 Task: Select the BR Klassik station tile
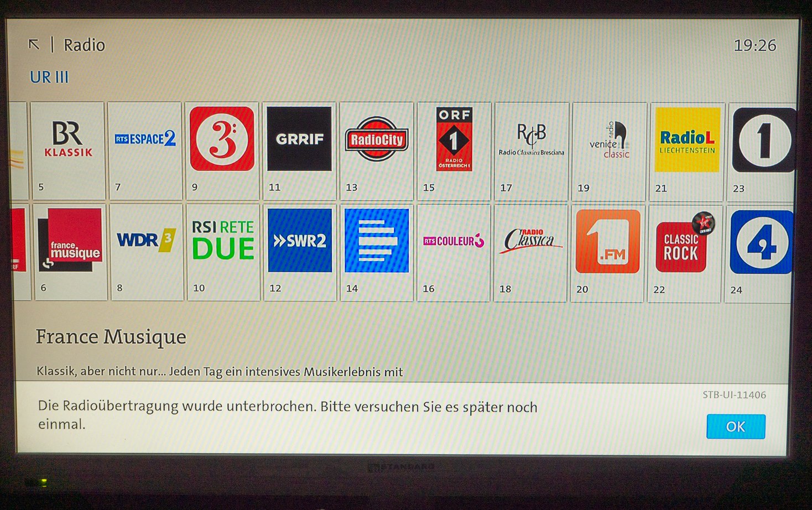[x=67, y=150]
